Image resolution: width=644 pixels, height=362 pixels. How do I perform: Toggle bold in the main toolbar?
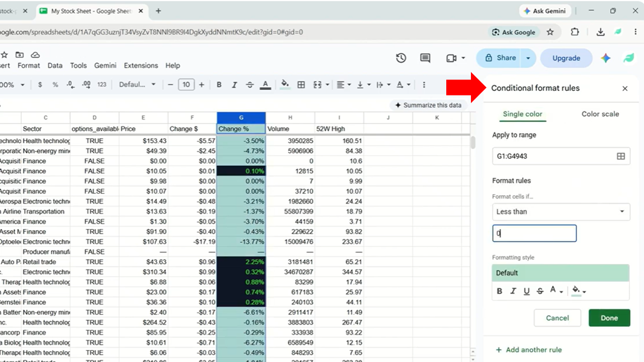pyautogui.click(x=219, y=84)
